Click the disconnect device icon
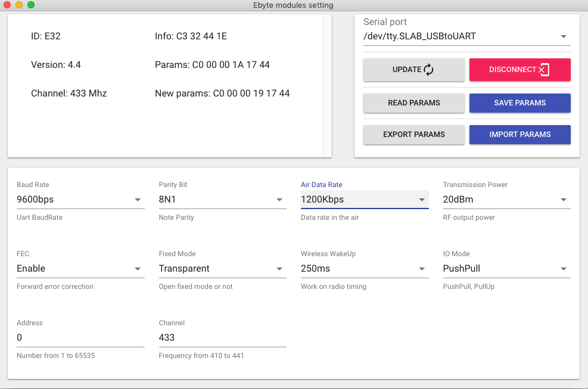The height and width of the screenshot is (389, 588). [x=544, y=69]
